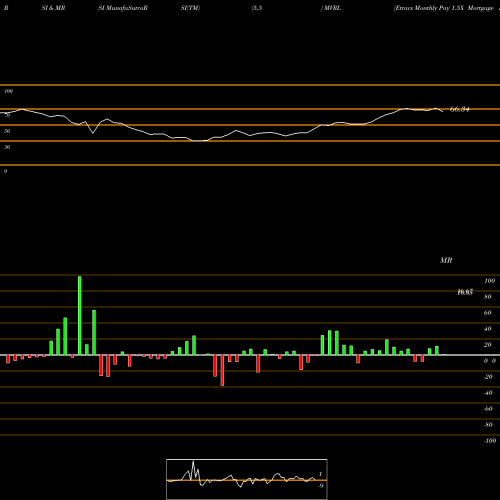This screenshot has width=500, height=500.
Task: Click the '1' label in mini overview chart
Action: [x=321, y=474]
